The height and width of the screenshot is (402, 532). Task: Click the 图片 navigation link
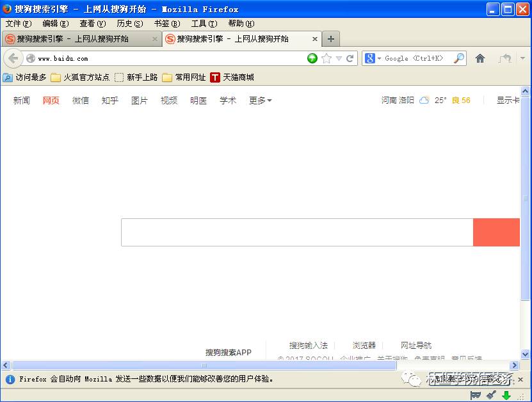click(140, 100)
